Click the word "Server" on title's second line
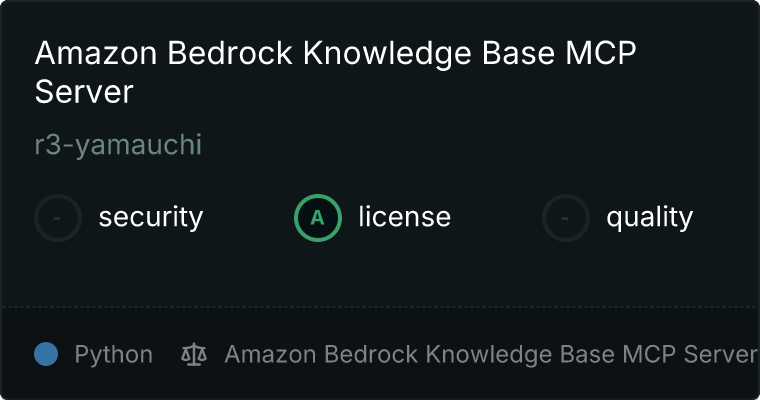Screen dimensions: 760x400 click(x=84, y=92)
